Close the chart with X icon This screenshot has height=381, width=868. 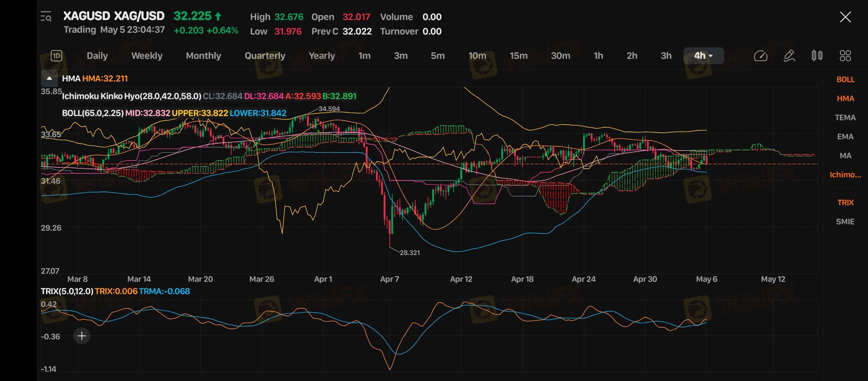[845, 17]
